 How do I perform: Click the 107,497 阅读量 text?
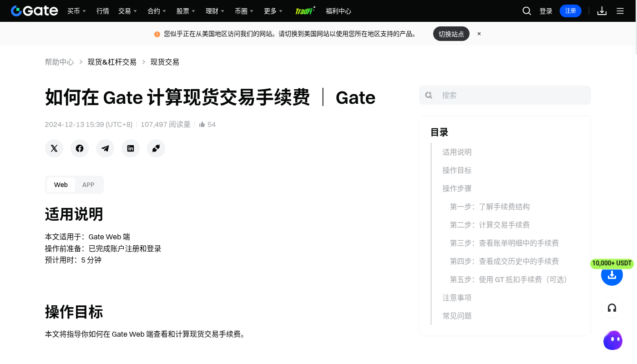(166, 124)
